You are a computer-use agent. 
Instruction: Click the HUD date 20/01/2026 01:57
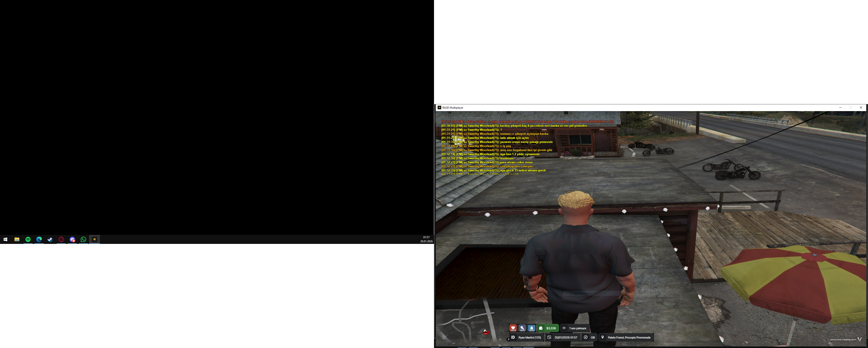[566, 338]
